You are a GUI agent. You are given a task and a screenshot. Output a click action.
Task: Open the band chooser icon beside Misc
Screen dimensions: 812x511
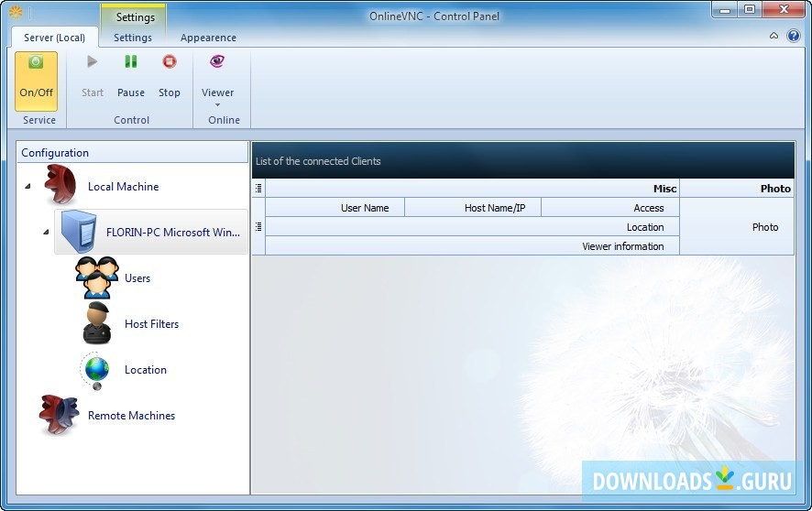258,189
